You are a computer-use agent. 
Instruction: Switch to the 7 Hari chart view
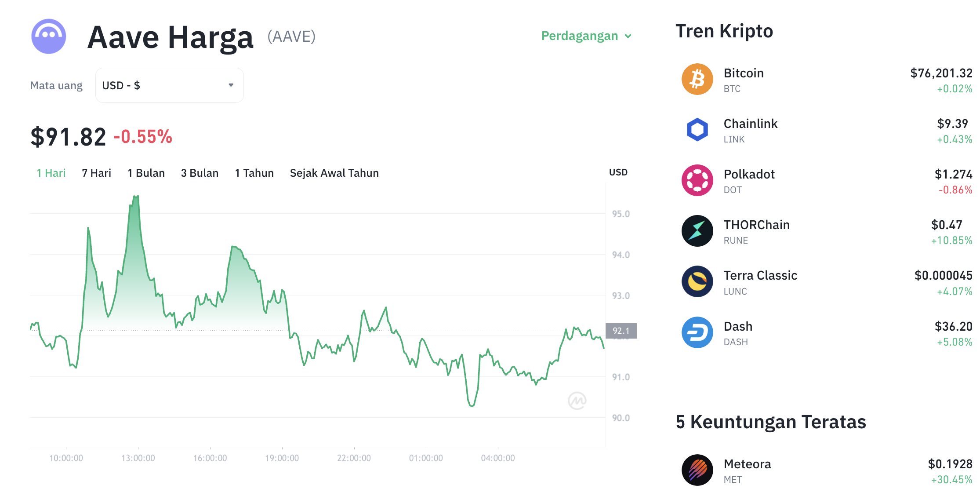click(96, 173)
